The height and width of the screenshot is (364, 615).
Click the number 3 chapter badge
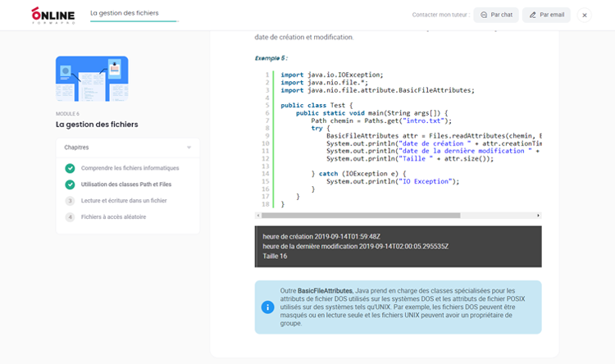[70, 201]
